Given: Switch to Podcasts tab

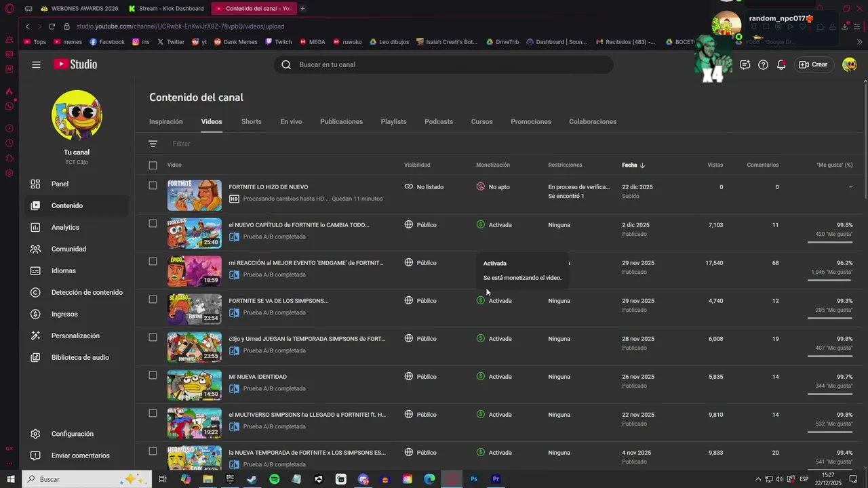Looking at the screenshot, I should point(439,121).
